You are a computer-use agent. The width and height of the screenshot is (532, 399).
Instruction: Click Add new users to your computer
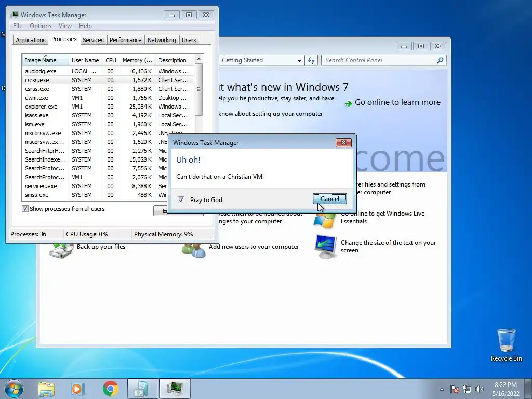(254, 247)
